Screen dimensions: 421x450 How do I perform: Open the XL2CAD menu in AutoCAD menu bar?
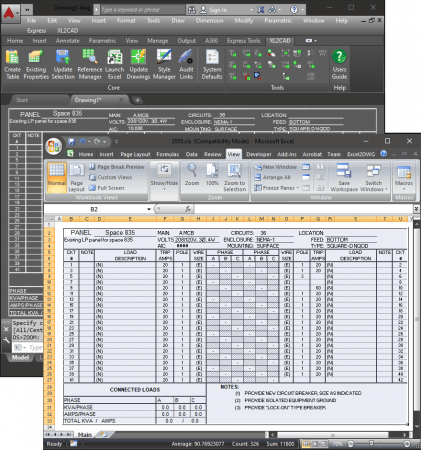point(67,31)
